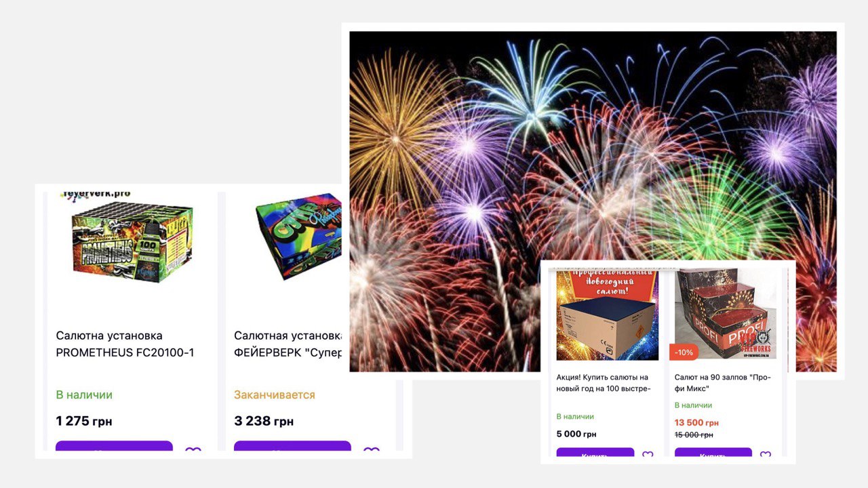Click heart icon beside 3 238 грн product

point(372,452)
